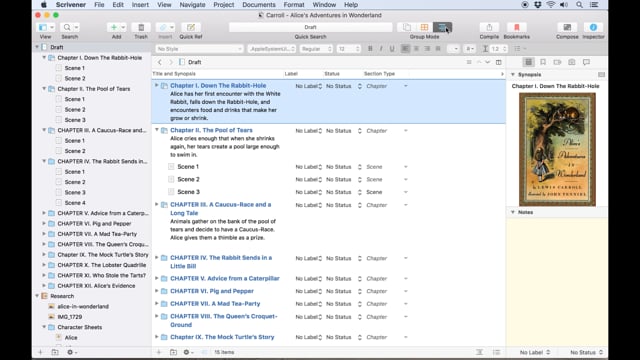Open the Metadata tab in the inspector
This screenshot has height=360, width=640.
[557, 62]
